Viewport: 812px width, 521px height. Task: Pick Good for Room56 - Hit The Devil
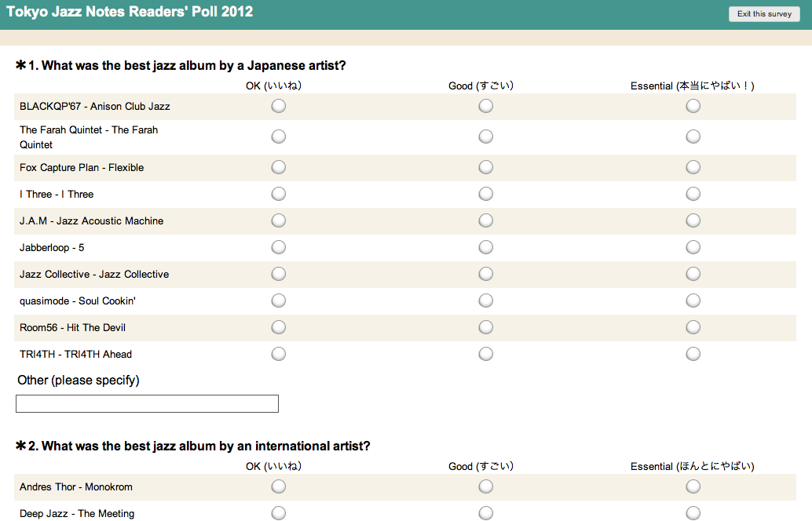pos(486,327)
